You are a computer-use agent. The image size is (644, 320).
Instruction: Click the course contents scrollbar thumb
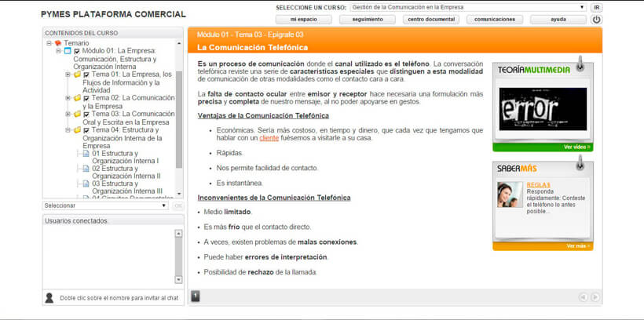[179, 119]
